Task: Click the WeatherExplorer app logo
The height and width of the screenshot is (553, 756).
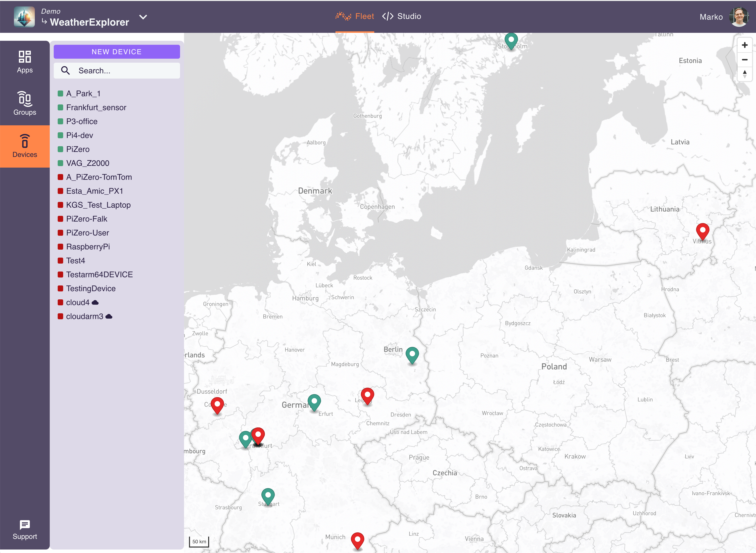Action: [24, 17]
